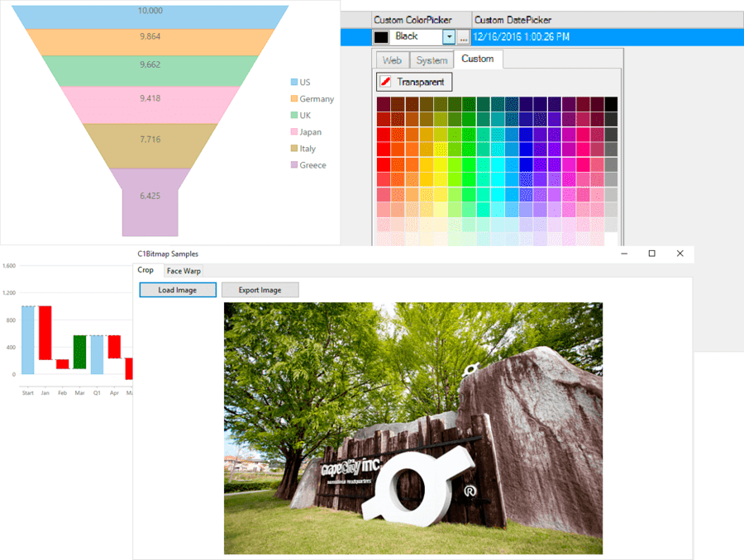Click the red-slash Transparent color icon
Image resolution: width=744 pixels, height=560 pixels.
[x=389, y=82]
